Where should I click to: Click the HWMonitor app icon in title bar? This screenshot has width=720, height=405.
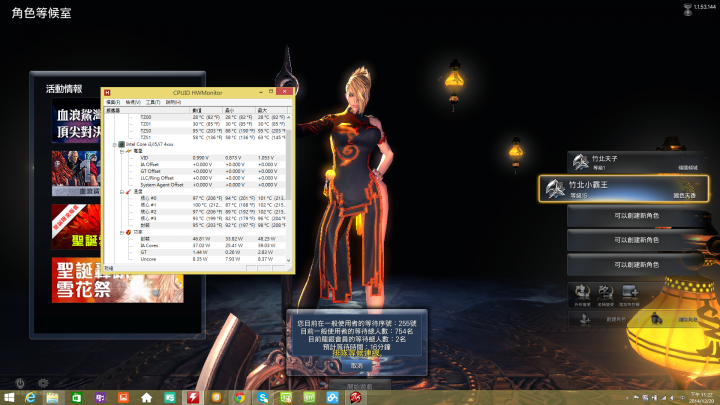[x=107, y=92]
